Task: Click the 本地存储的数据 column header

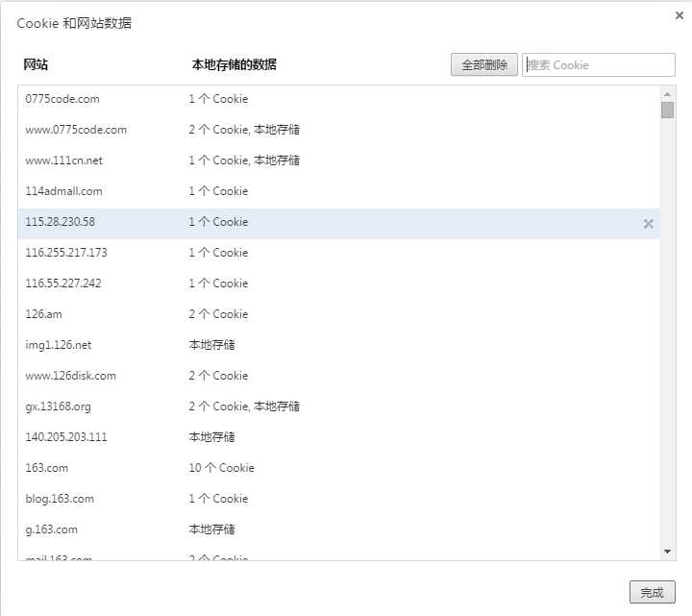Action: coord(234,64)
